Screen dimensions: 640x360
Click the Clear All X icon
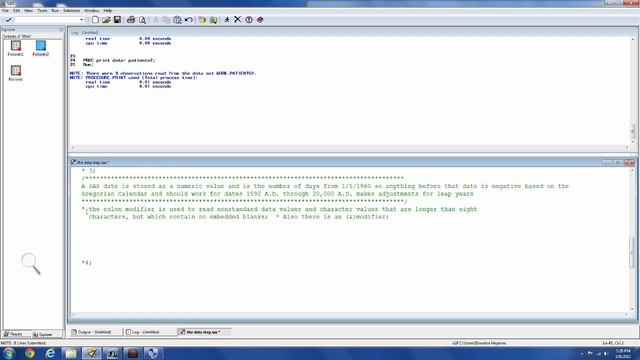point(238,20)
